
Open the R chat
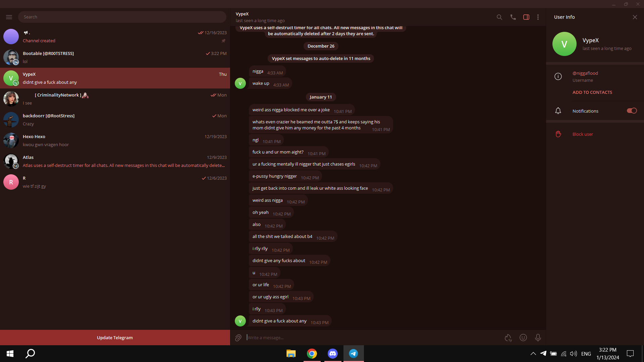[x=115, y=182]
